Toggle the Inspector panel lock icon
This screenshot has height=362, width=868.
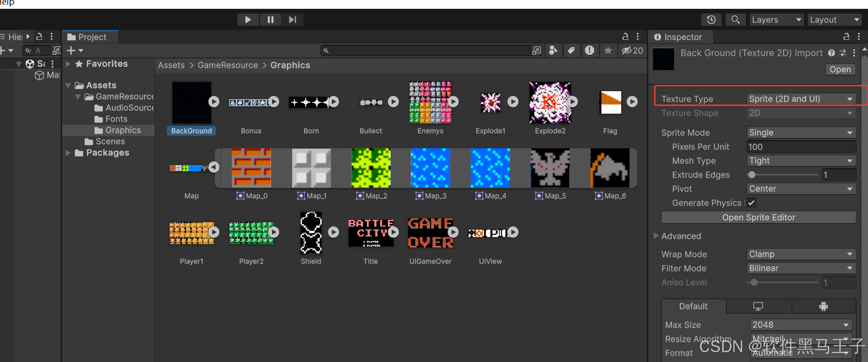click(846, 36)
